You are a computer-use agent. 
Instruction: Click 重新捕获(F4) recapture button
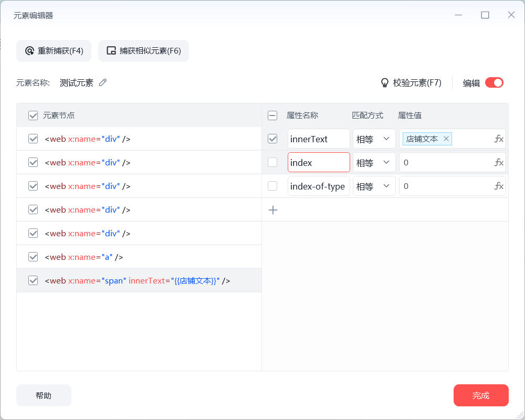coord(54,51)
